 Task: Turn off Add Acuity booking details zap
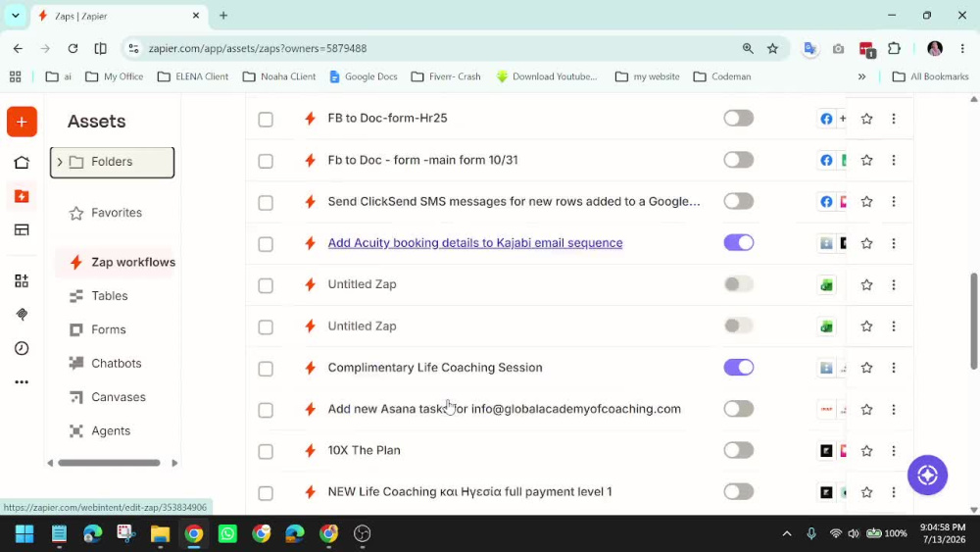(738, 242)
